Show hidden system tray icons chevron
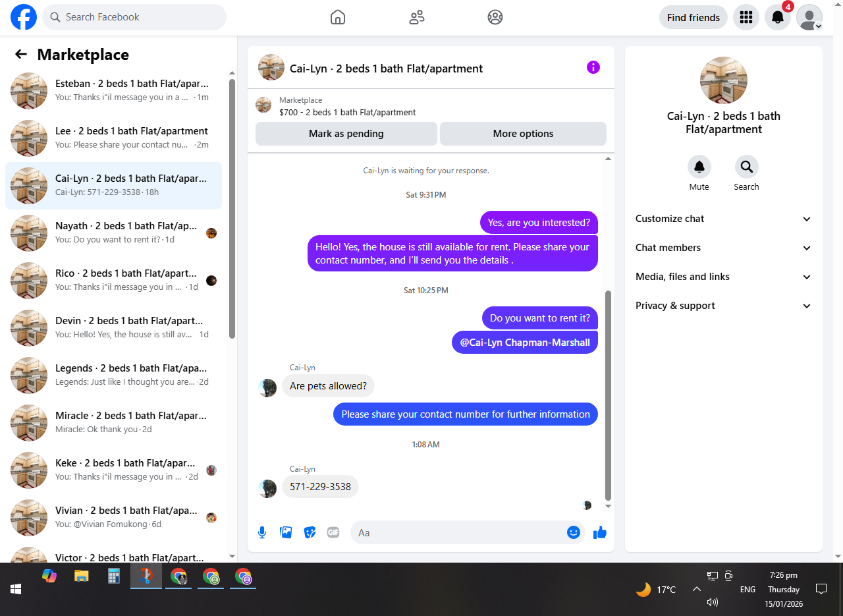This screenshot has width=843, height=616. pyautogui.click(x=696, y=589)
